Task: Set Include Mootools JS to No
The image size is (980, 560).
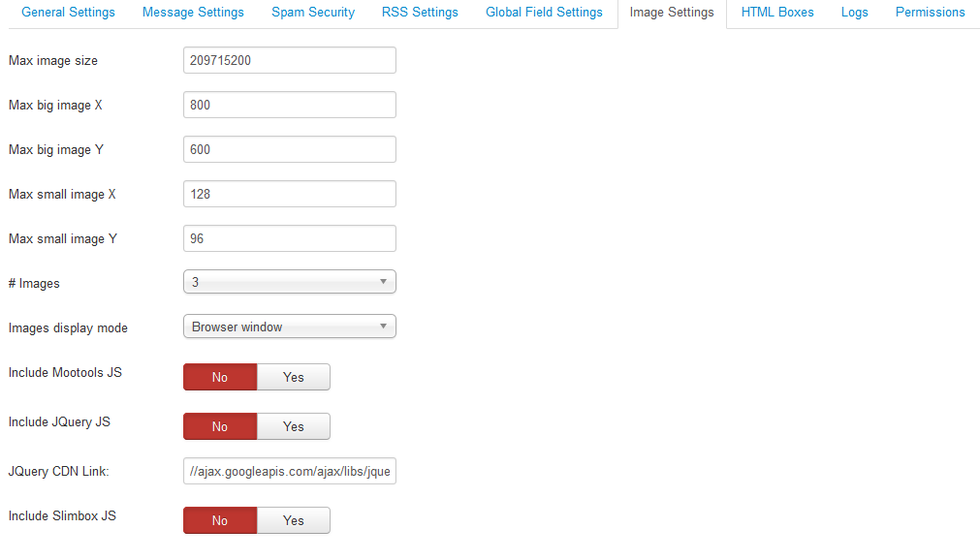Action: (220, 377)
